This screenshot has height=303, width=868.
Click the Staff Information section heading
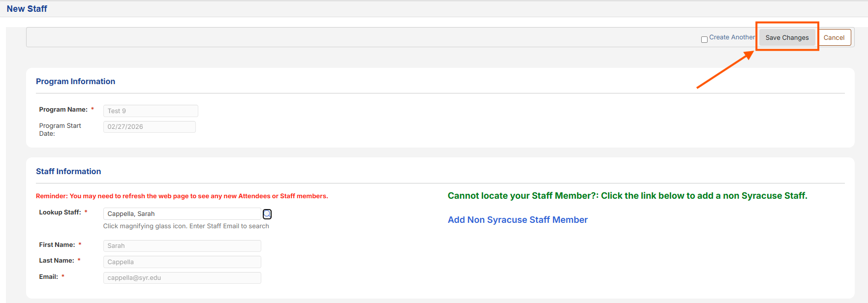pyautogui.click(x=68, y=172)
